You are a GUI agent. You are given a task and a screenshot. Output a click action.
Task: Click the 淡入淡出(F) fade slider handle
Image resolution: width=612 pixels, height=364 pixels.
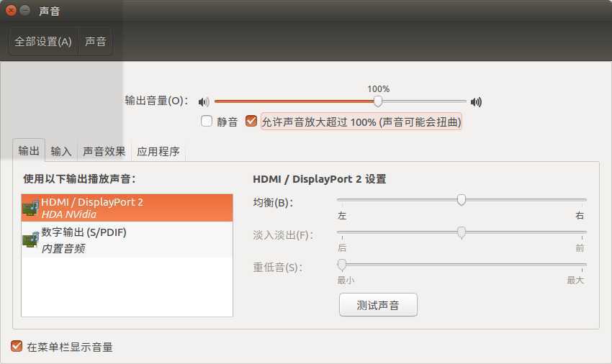[x=462, y=232]
